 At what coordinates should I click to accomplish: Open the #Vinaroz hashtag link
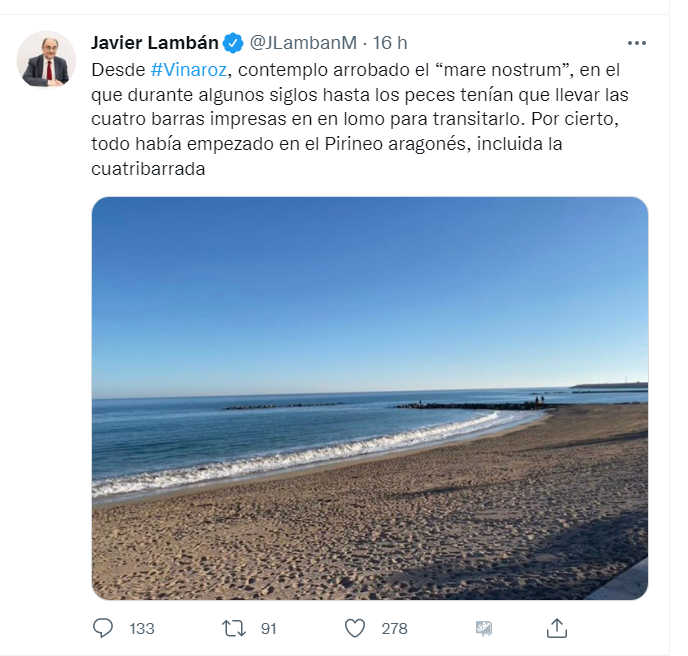(x=189, y=70)
